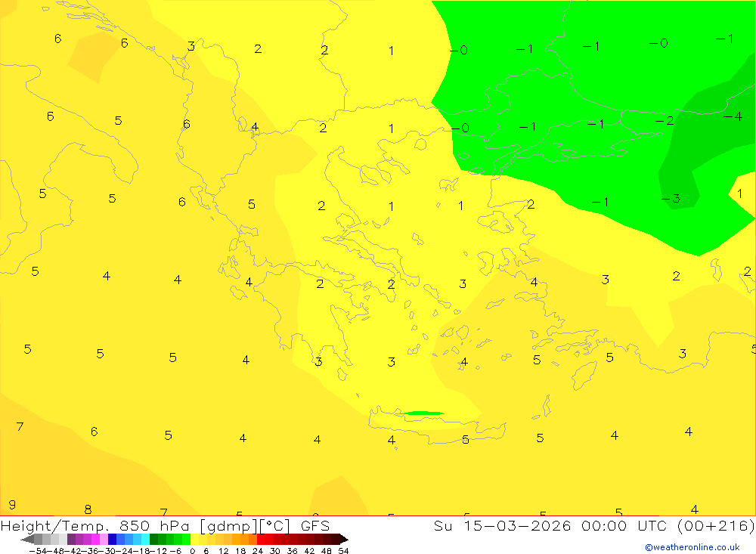The width and height of the screenshot is (756, 554).
Task: Pick the yellow legend swatch at 0
Action: pyautogui.click(x=195, y=539)
